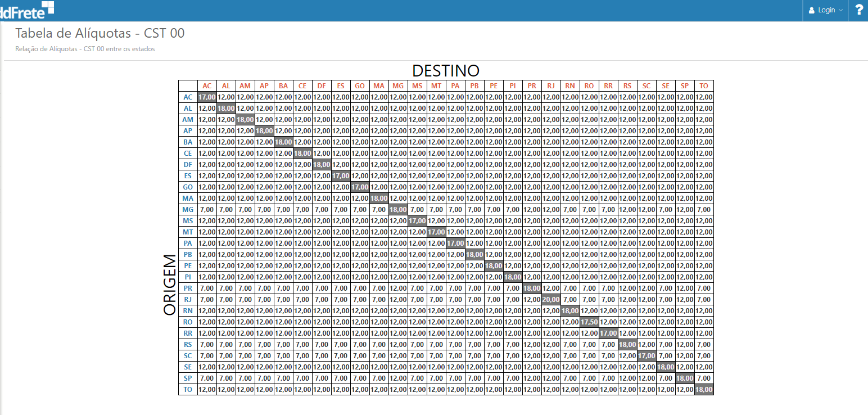Select the RO origin row header
Image resolution: width=868 pixels, height=415 pixels.
click(x=188, y=322)
